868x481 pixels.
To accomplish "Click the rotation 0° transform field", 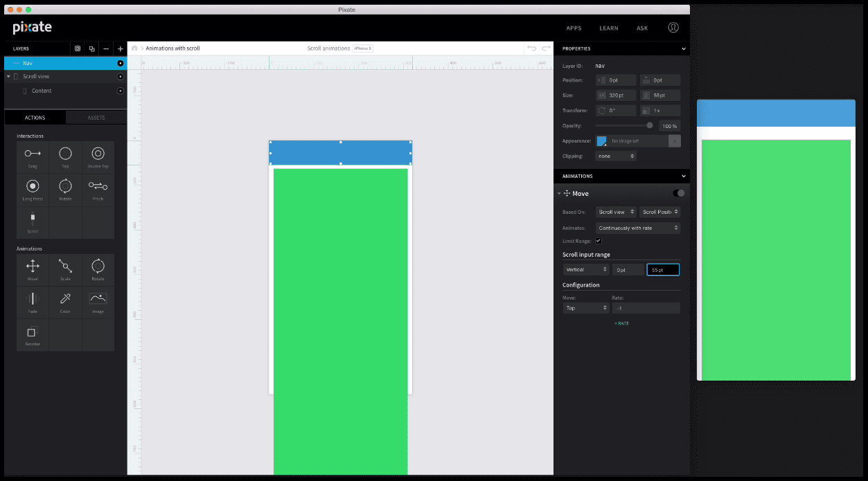I will click(x=615, y=111).
